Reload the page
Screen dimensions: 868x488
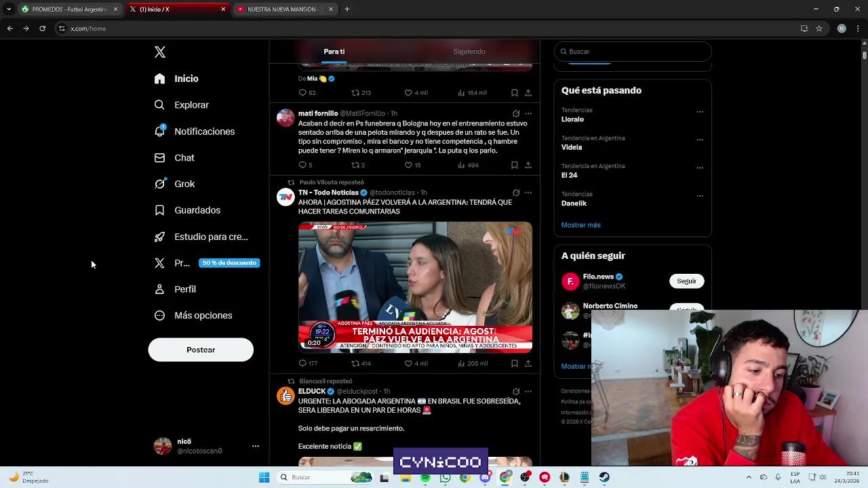pyautogui.click(x=42, y=28)
